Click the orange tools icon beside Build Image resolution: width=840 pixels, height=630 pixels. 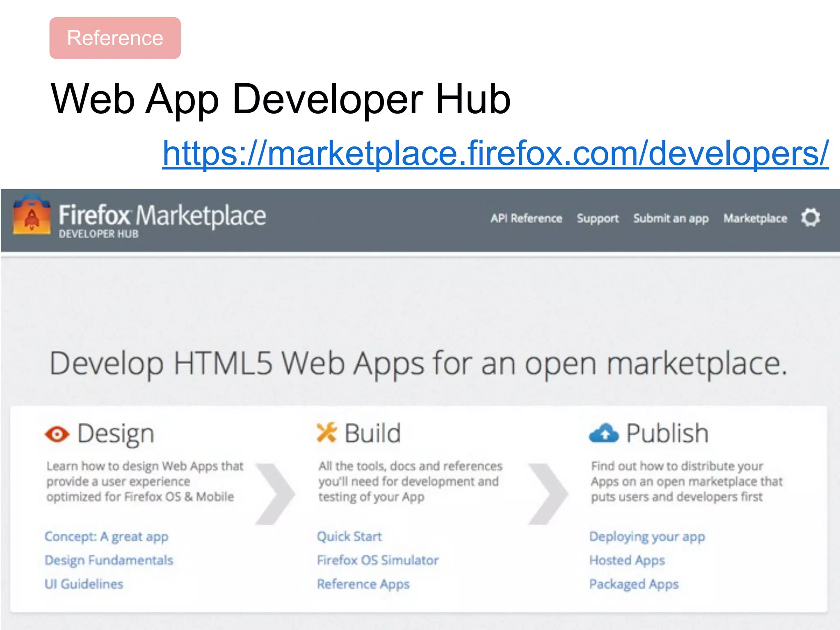pyautogui.click(x=326, y=433)
